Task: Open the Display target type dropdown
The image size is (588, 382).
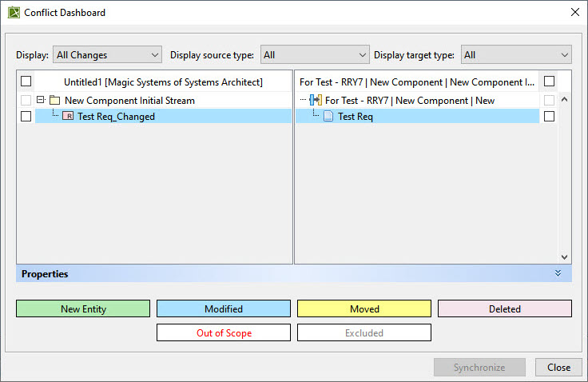Action: coord(516,55)
